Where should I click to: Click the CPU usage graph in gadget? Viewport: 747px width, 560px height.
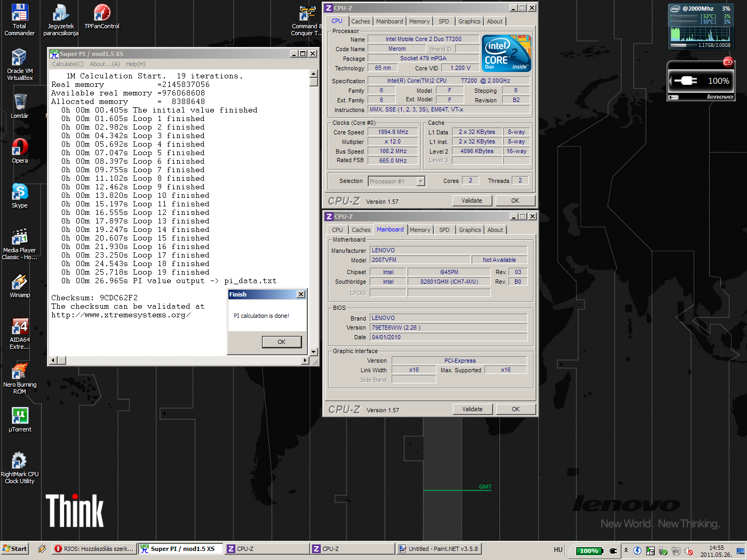(x=700, y=34)
